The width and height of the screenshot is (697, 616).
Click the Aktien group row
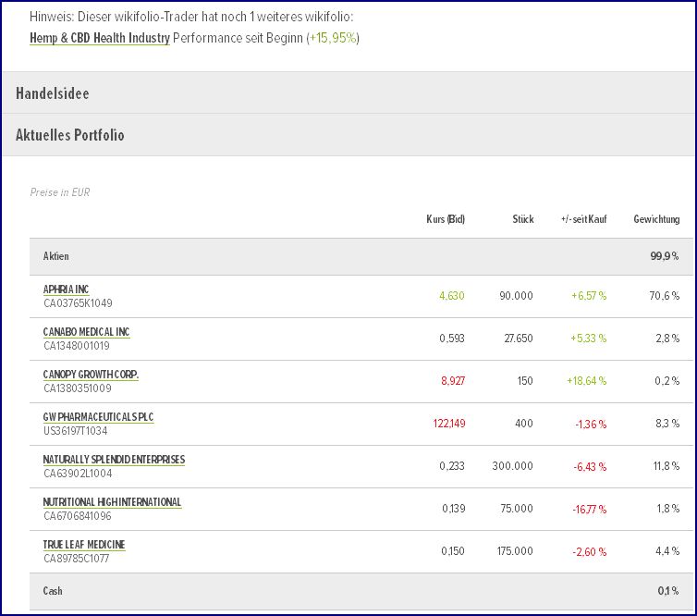point(361,256)
